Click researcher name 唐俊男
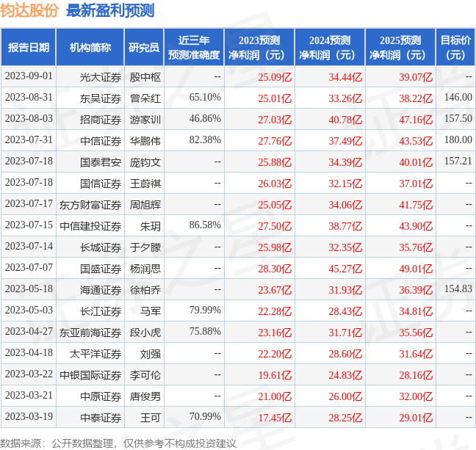The height and width of the screenshot is (450, 476). [145, 396]
